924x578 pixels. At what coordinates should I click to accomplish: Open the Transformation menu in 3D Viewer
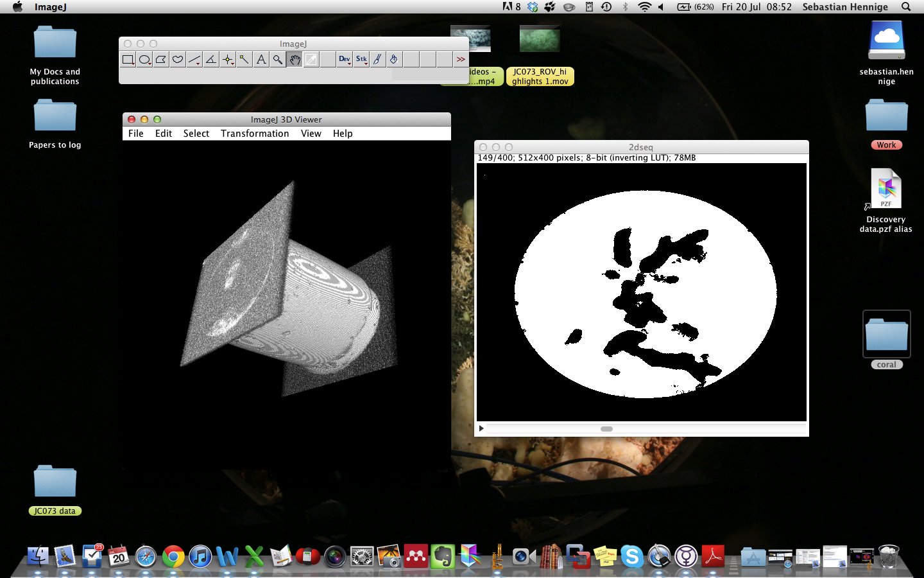point(255,134)
